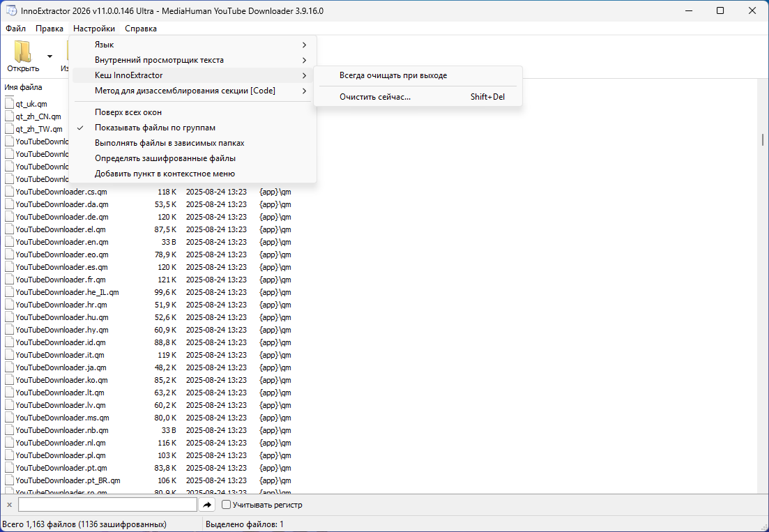Click the status text Выделено файлов: 1

(x=244, y=524)
